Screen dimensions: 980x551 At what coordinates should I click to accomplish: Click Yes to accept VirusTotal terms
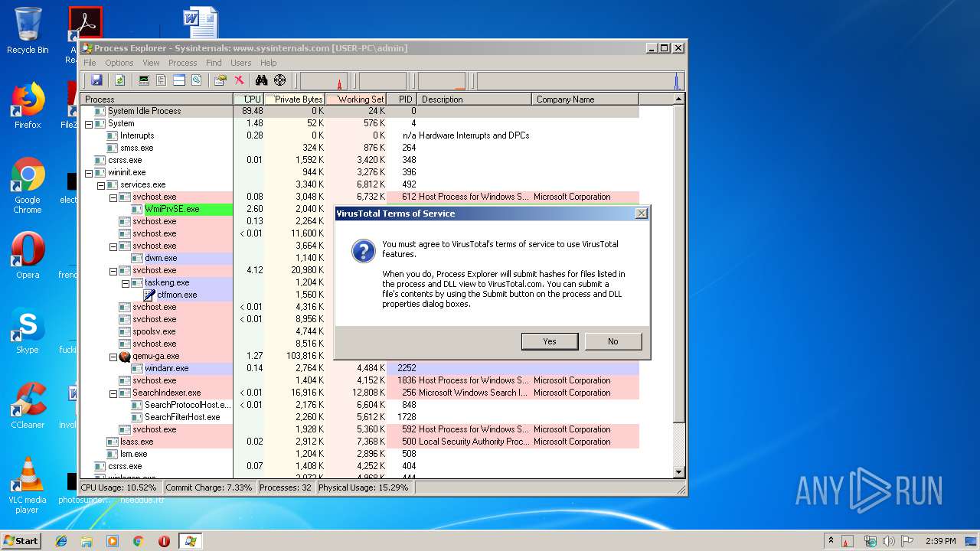click(x=550, y=341)
